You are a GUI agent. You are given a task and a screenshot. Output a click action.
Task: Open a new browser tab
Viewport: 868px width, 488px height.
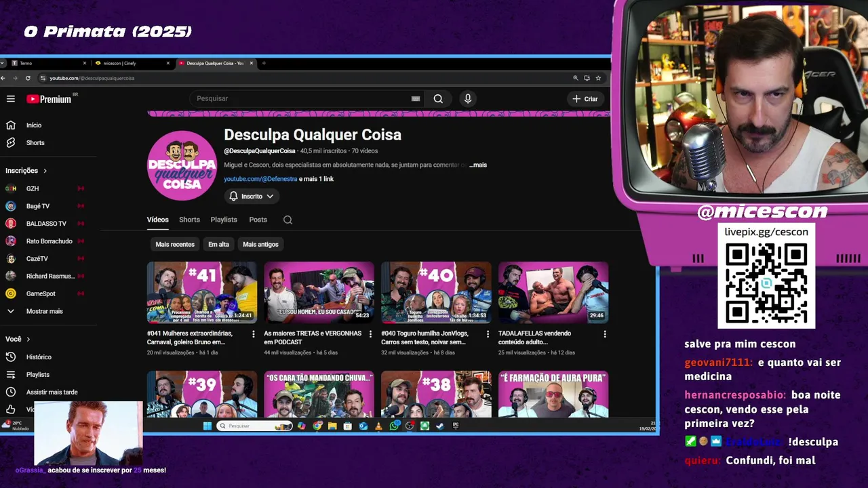[264, 63]
